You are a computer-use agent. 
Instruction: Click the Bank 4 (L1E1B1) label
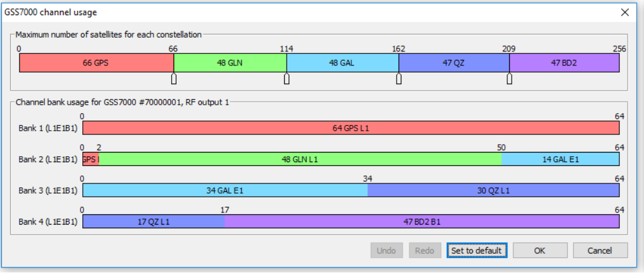pos(48,222)
